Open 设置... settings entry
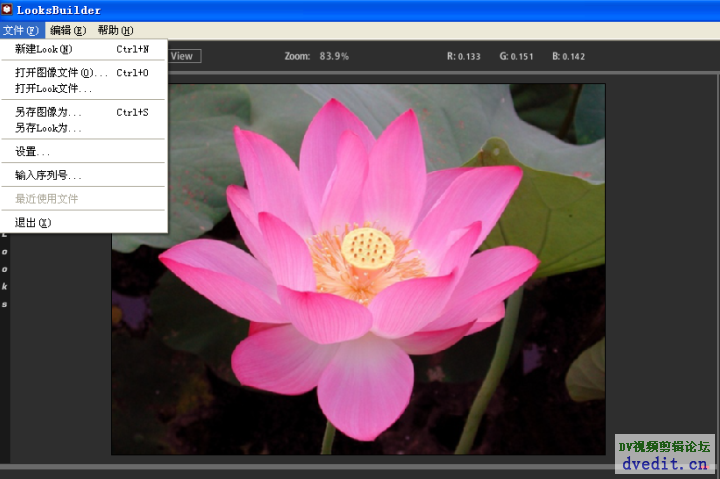Image resolution: width=720 pixels, height=479 pixels. pos(83,152)
